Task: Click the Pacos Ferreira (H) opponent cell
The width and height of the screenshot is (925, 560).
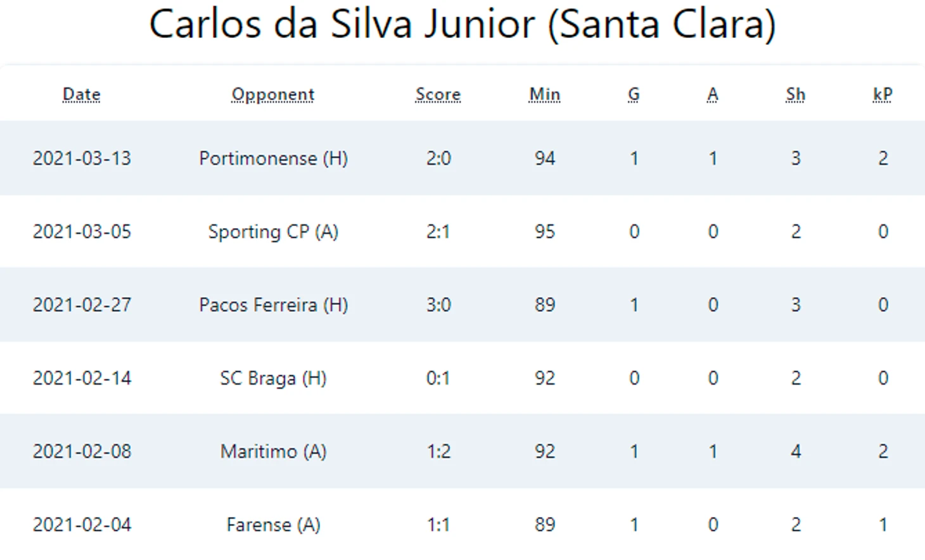Action: [274, 305]
